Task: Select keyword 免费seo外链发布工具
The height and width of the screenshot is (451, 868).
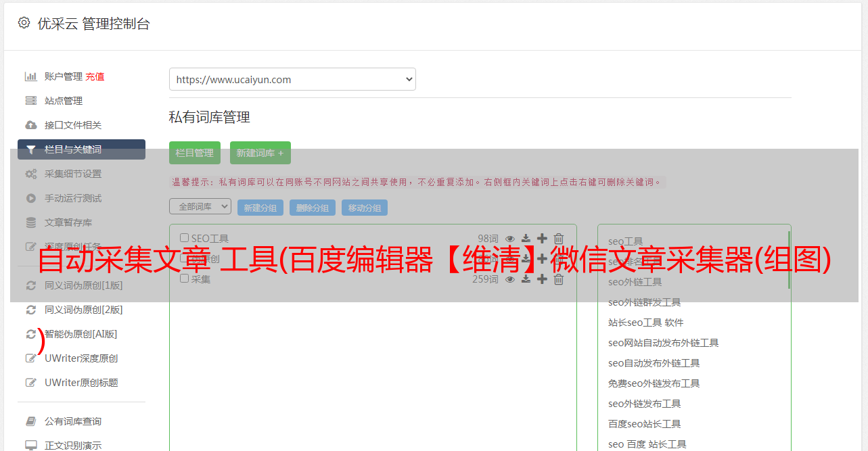Action: [654, 383]
